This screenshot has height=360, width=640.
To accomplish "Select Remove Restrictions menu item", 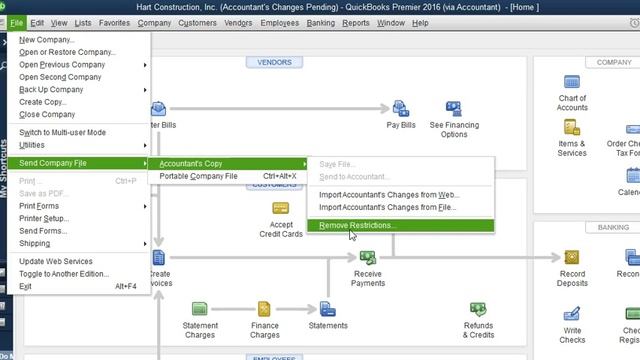I will pos(401,225).
